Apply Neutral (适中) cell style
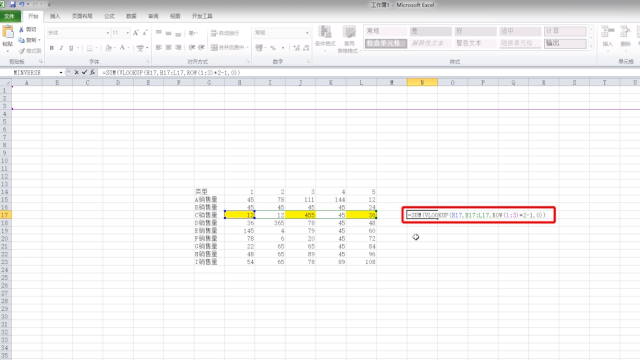Screen dimensions: 640x360 520,31
